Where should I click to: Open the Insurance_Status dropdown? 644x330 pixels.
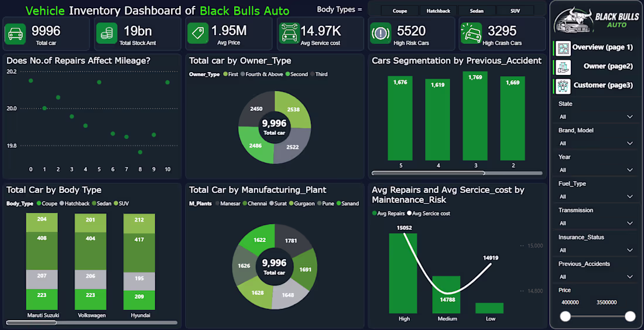click(x=596, y=250)
